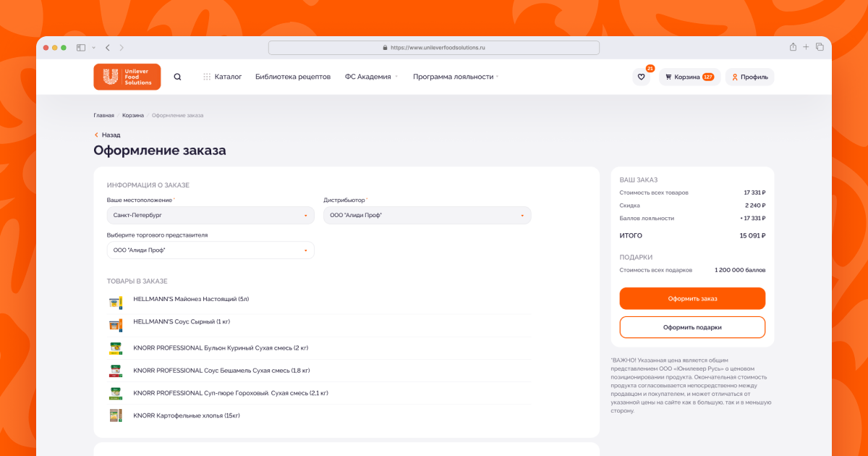The height and width of the screenshot is (456, 868).
Task: Click the ИТОГО total 15 091 ₽
Action: click(752, 236)
